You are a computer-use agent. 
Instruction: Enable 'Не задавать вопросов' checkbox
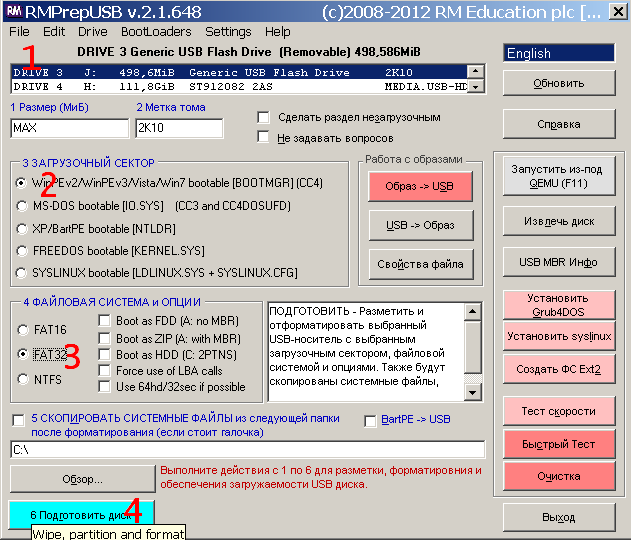264,138
